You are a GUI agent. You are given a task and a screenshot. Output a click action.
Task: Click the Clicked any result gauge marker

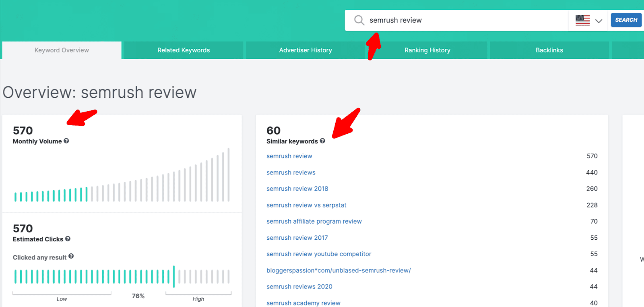tap(174, 276)
